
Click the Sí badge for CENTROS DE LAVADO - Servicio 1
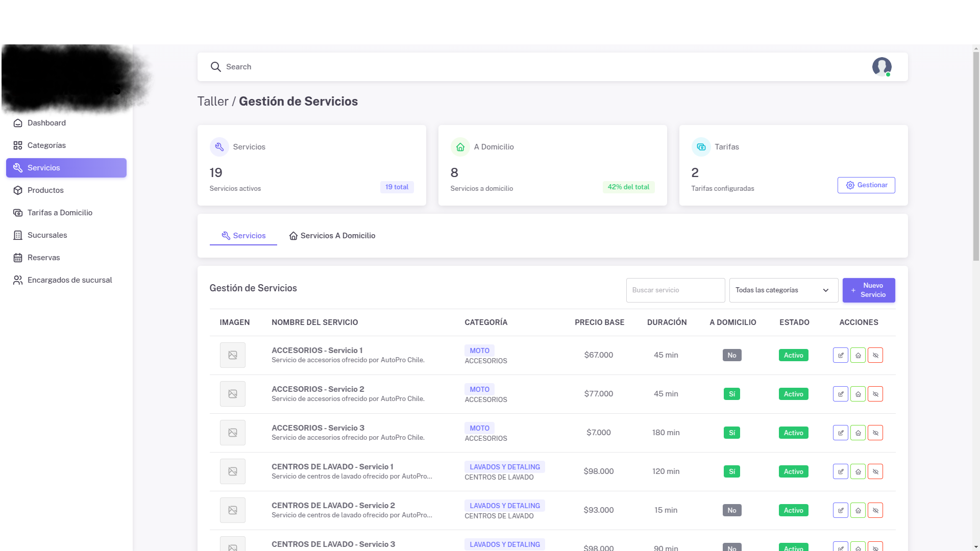[x=732, y=471]
